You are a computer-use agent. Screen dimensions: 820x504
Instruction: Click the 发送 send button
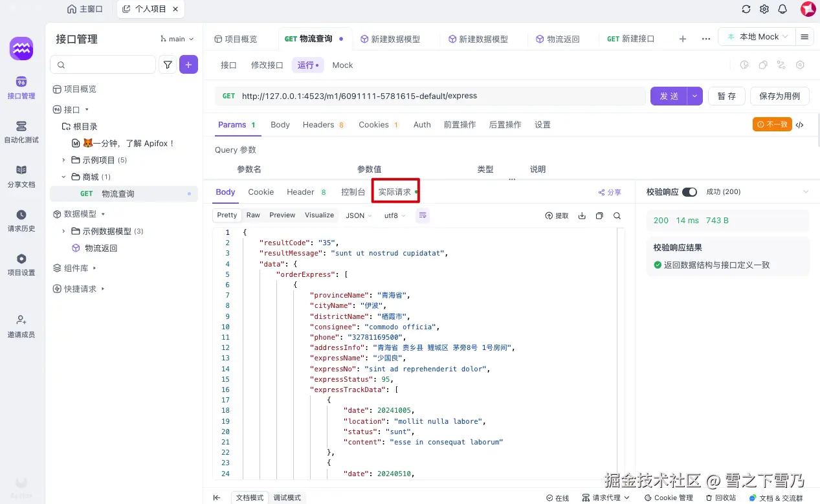coord(669,96)
